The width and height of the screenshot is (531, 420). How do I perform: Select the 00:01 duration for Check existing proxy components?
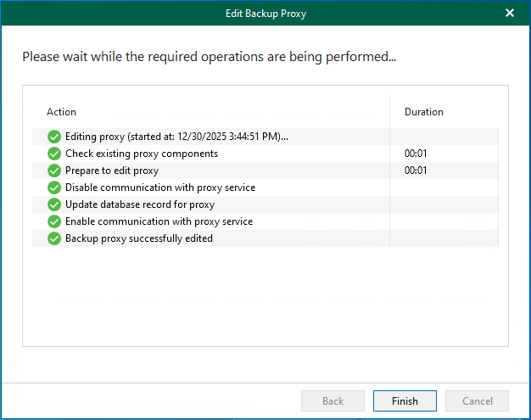415,154
